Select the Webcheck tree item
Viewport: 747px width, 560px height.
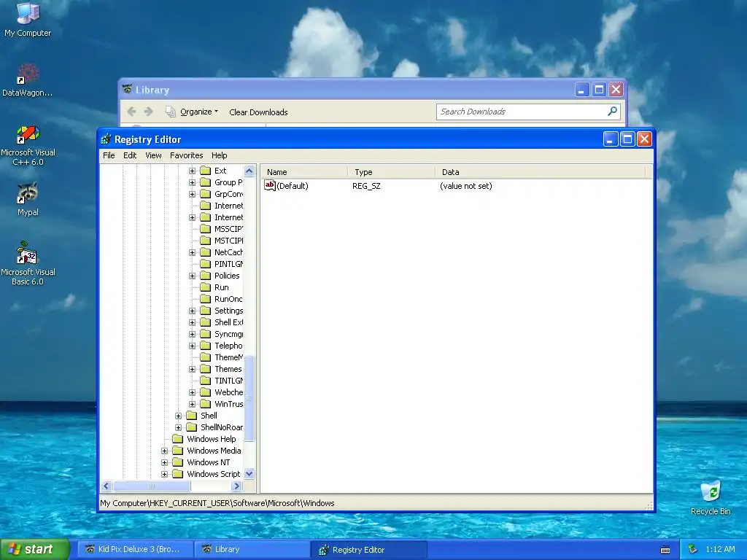point(228,392)
